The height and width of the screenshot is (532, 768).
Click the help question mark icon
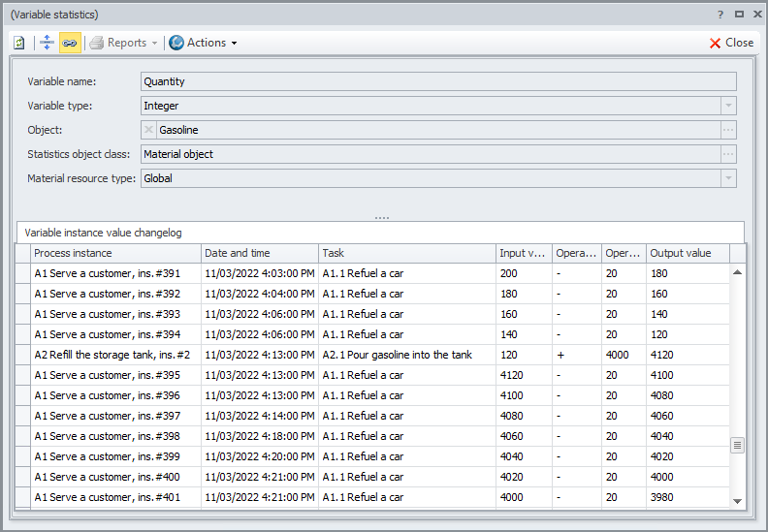pyautogui.click(x=720, y=15)
